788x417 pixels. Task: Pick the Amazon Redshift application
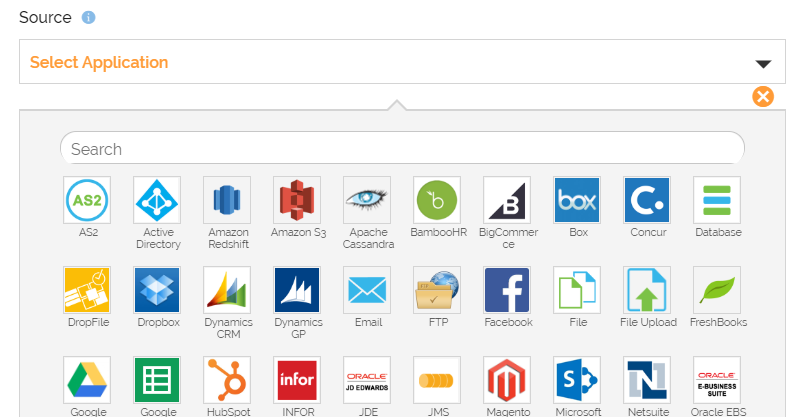(x=227, y=200)
